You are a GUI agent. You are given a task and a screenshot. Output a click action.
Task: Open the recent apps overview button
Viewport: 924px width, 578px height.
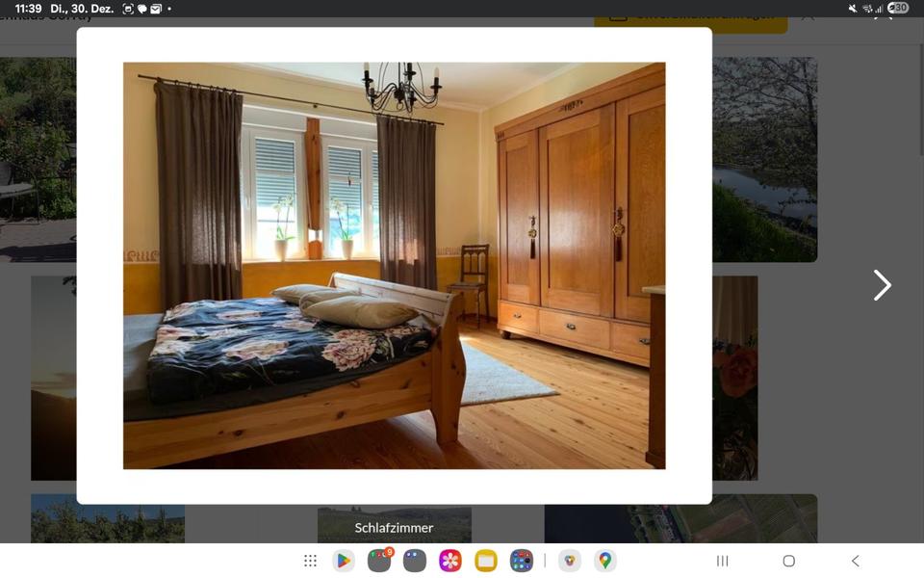pyautogui.click(x=722, y=561)
